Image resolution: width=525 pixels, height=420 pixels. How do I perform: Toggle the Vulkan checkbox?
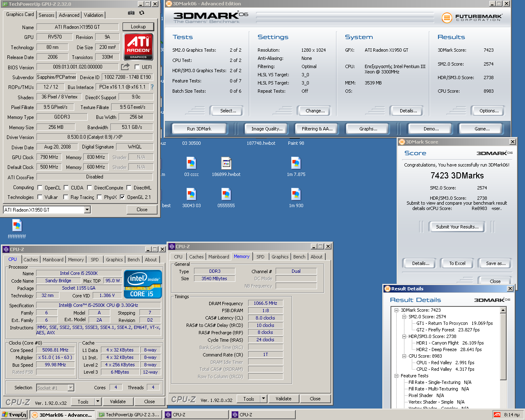[40, 197]
